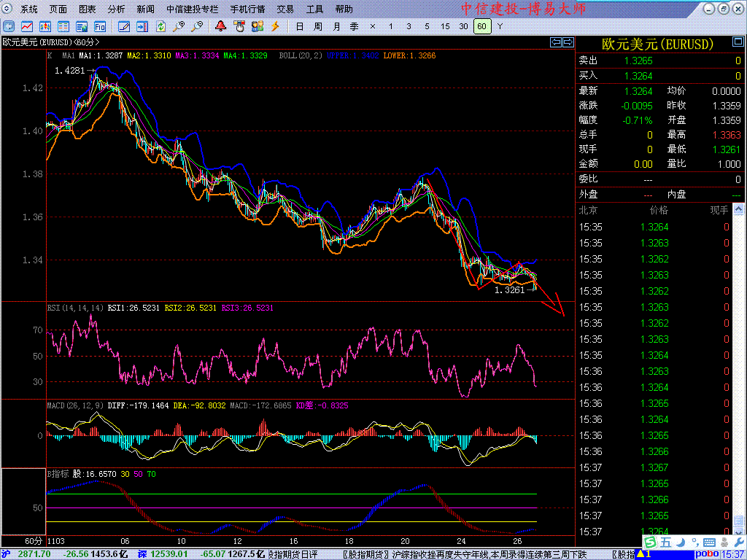Viewport: 747px width, 560px height.
Task: Click the yellow triangle alert counter
Action: coord(643,554)
